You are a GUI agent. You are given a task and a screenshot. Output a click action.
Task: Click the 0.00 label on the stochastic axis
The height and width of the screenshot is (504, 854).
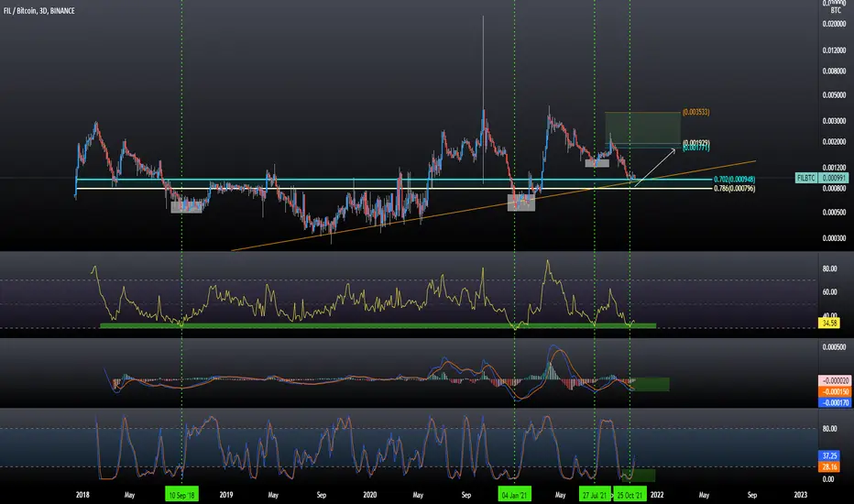827,479
